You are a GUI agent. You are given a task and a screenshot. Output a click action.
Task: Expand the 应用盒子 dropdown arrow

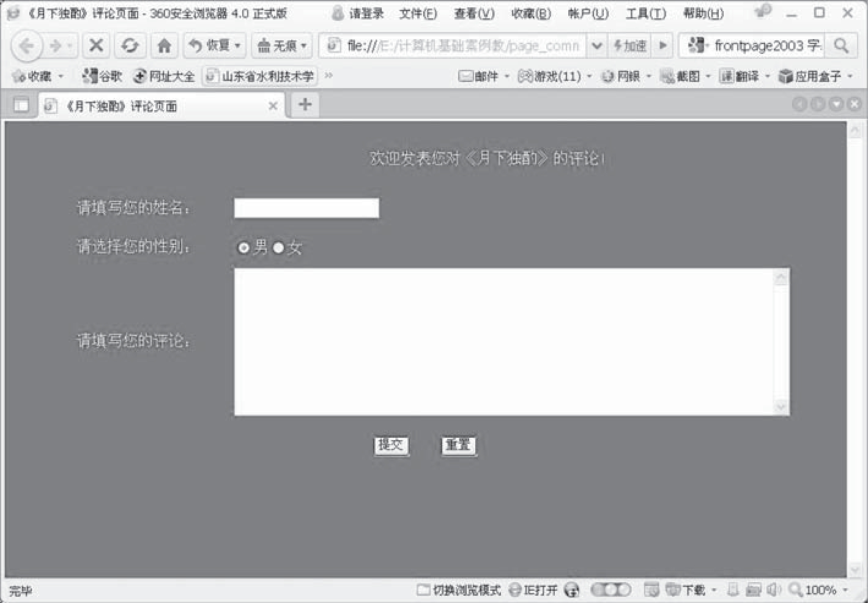pyautogui.click(x=850, y=77)
